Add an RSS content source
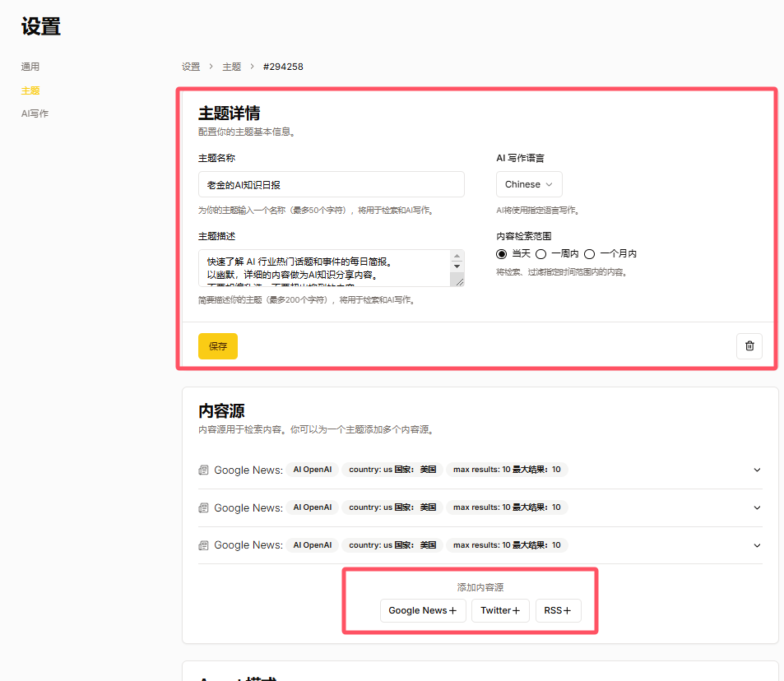 click(558, 610)
